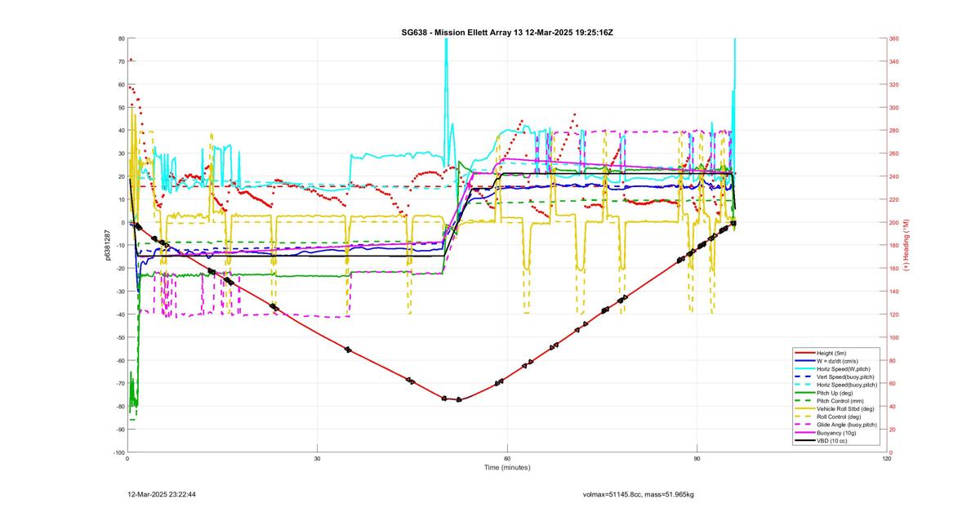
Task: Click the x-axis tick label '120'
Action: coord(888,458)
